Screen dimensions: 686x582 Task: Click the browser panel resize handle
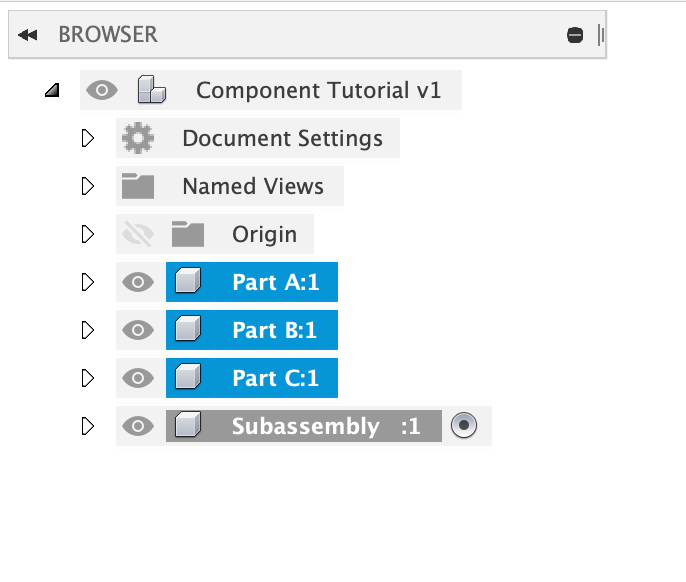[600, 35]
